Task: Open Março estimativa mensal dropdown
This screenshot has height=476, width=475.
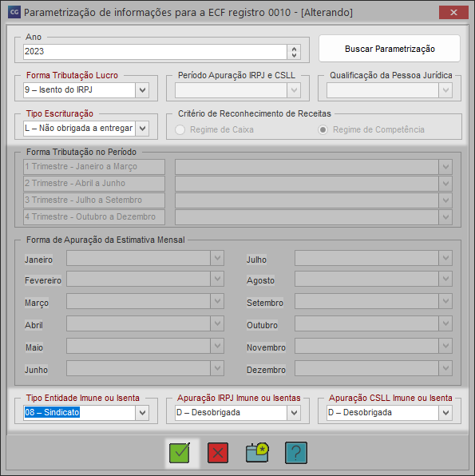Action: tap(217, 301)
